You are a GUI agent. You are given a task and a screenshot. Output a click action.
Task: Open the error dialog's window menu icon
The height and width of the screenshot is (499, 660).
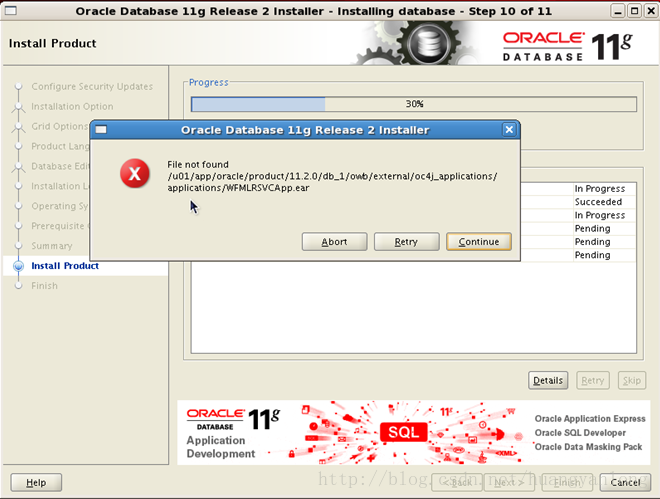[x=101, y=130]
